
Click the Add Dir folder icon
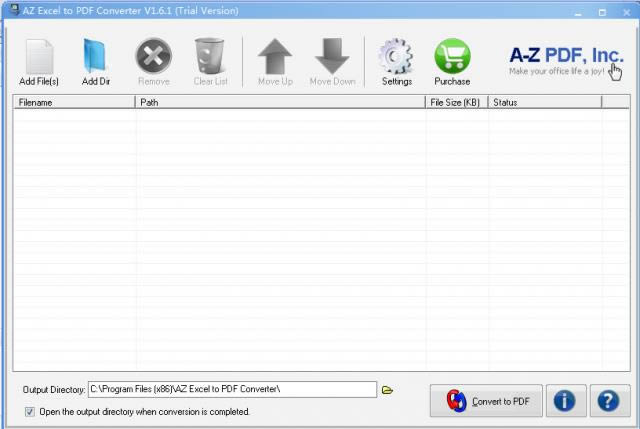[x=96, y=56]
